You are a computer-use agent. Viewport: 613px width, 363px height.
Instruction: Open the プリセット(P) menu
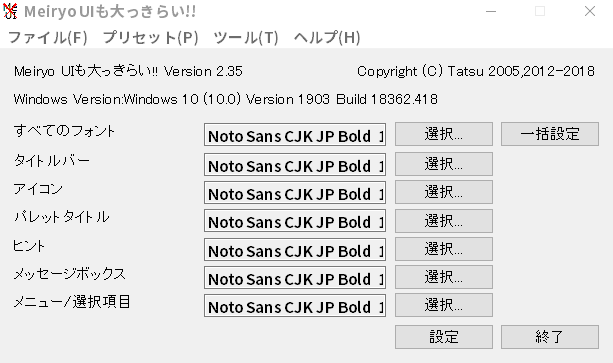tap(151, 38)
